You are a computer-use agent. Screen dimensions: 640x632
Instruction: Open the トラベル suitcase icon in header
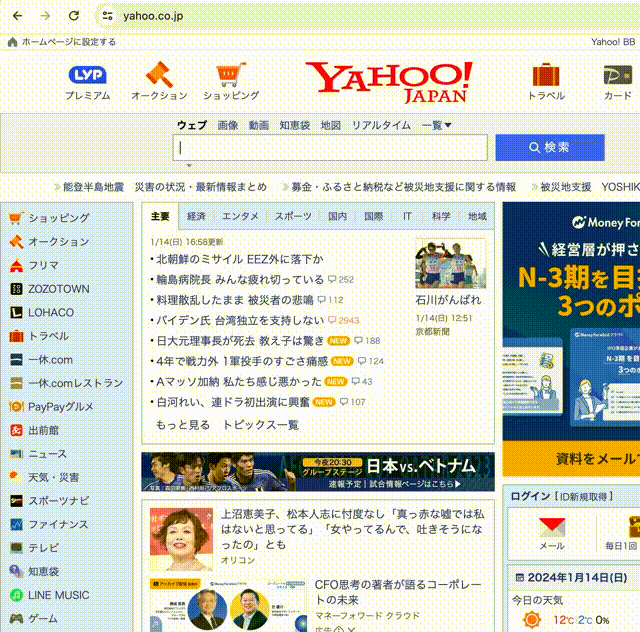[546, 75]
